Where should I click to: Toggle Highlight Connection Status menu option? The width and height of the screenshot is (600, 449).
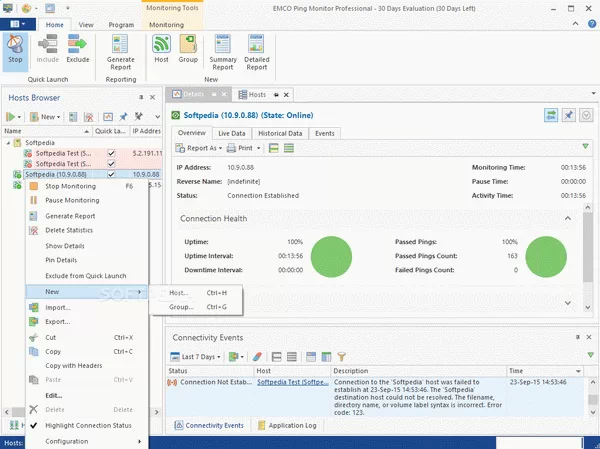(x=88, y=425)
